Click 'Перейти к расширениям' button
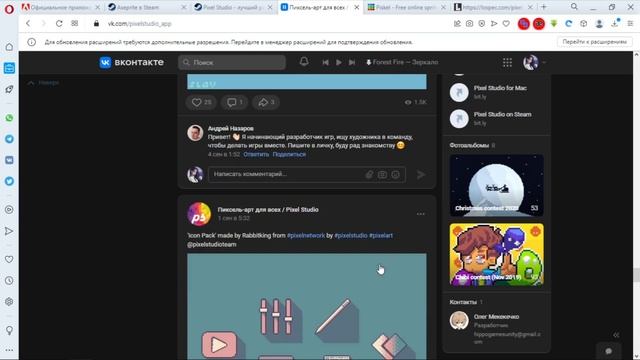The width and height of the screenshot is (640, 360). (594, 42)
